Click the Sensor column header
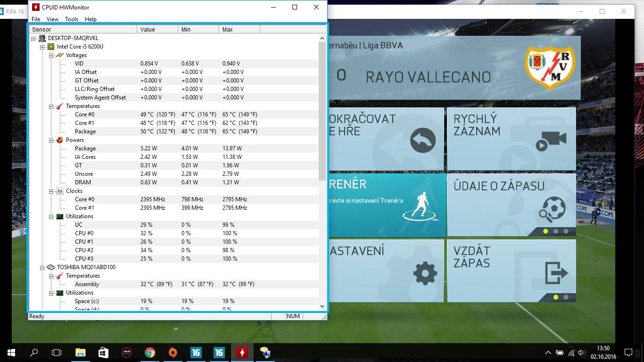The width and height of the screenshot is (644, 362). [x=83, y=29]
